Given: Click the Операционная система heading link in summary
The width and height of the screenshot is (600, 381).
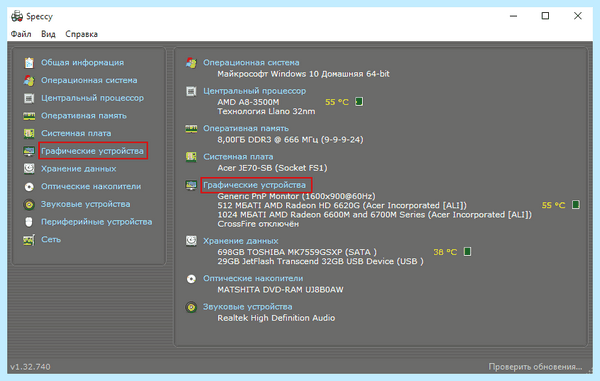Looking at the screenshot, I should (x=251, y=63).
